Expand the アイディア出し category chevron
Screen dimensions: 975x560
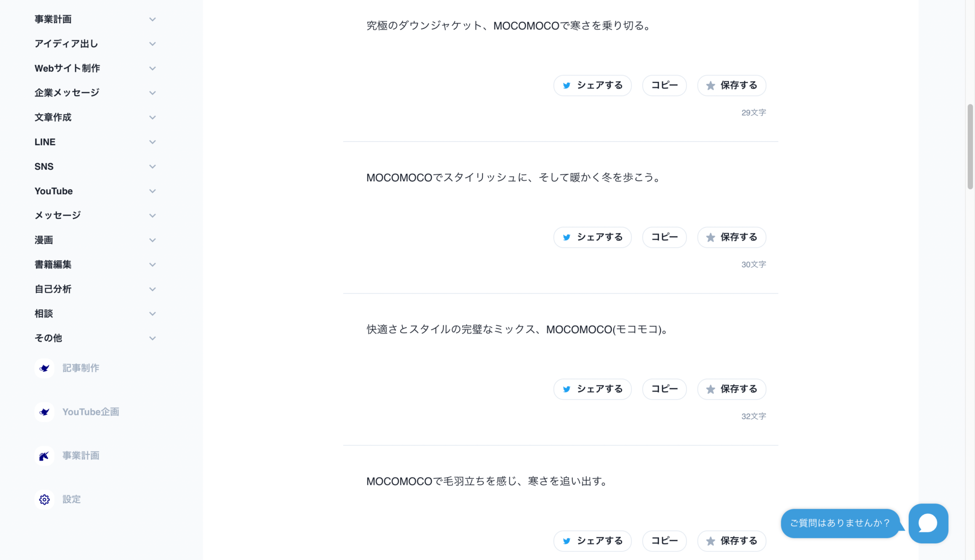[x=152, y=44]
